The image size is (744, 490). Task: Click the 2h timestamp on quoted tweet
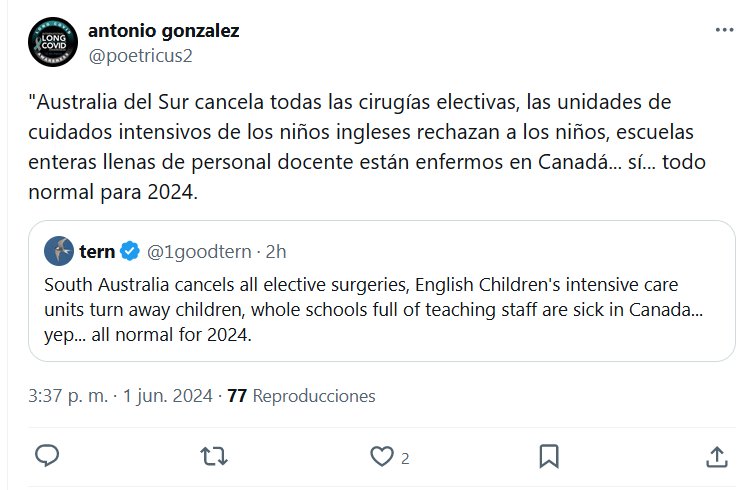276,249
